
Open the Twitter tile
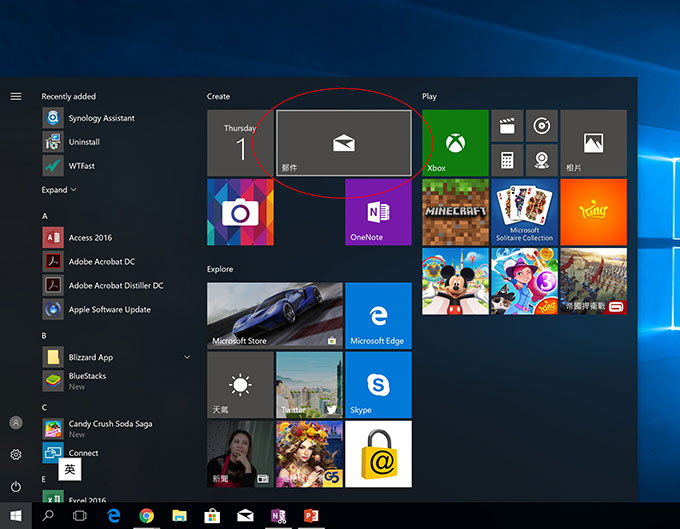pos(309,385)
